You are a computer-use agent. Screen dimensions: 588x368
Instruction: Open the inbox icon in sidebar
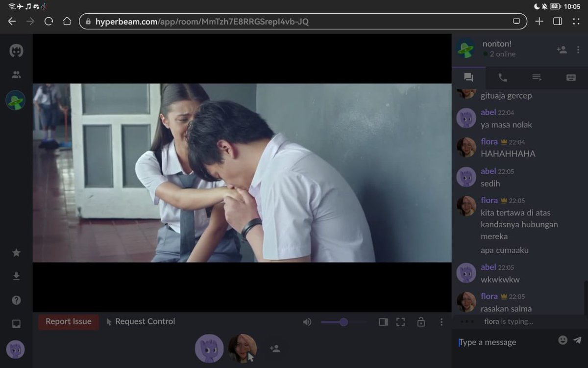(x=16, y=324)
